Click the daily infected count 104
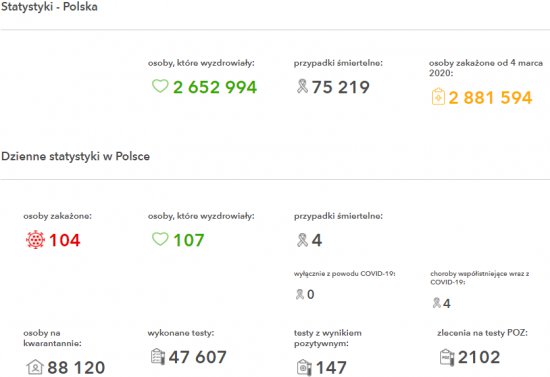The image size is (550, 377). point(65,240)
